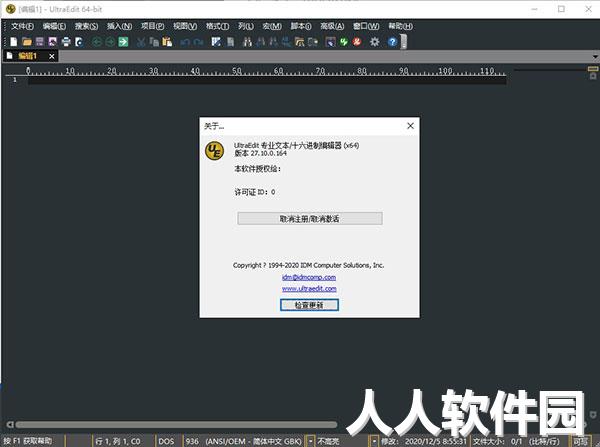Open the 宏(M) menu

click(x=272, y=26)
